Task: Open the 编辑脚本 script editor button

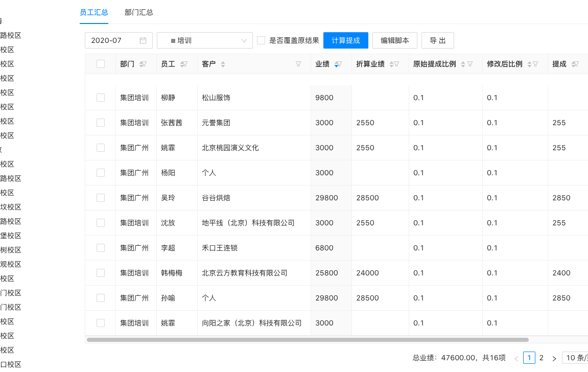Action: [395, 40]
